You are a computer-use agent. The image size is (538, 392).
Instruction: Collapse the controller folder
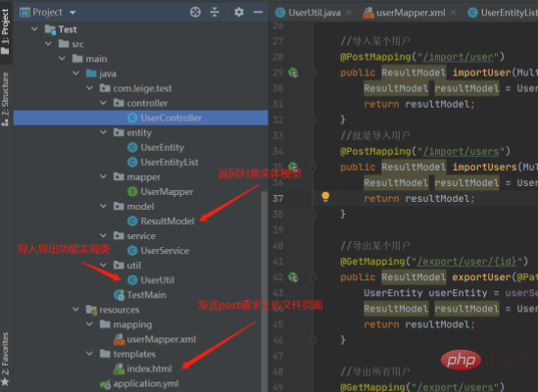[103, 103]
